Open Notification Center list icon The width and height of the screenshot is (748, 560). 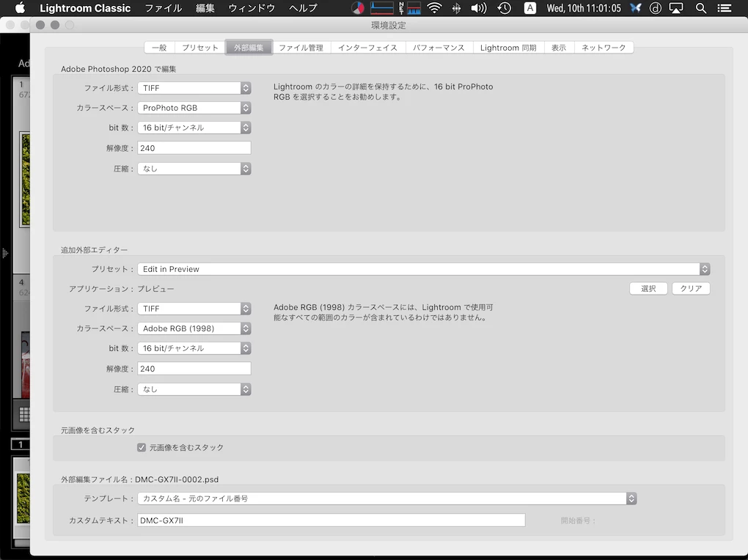coord(725,8)
